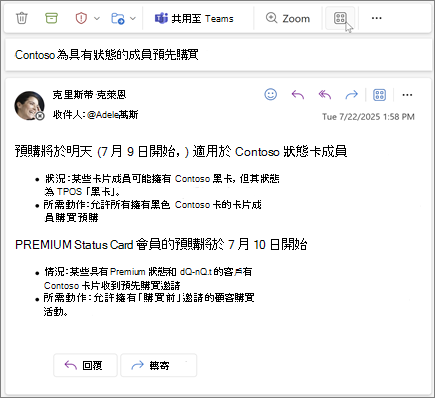Archive the message using the green box icon
Screen dimensions: 435x398
click(x=51, y=18)
